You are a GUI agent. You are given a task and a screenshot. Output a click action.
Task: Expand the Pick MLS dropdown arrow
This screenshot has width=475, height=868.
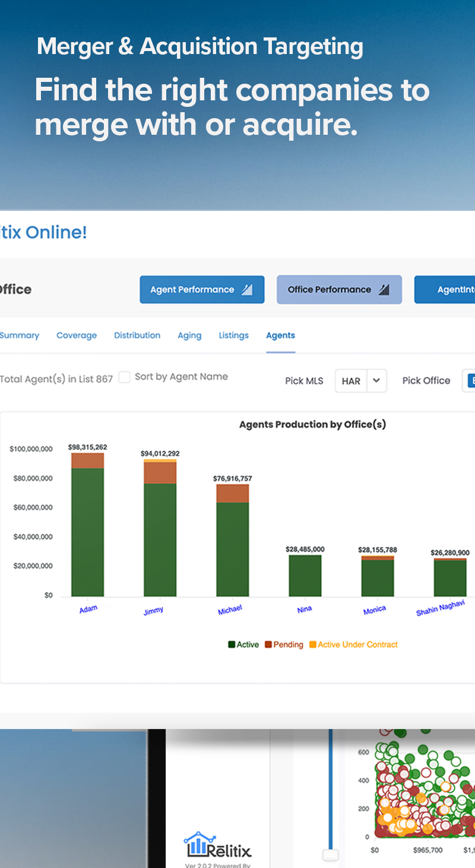click(376, 381)
